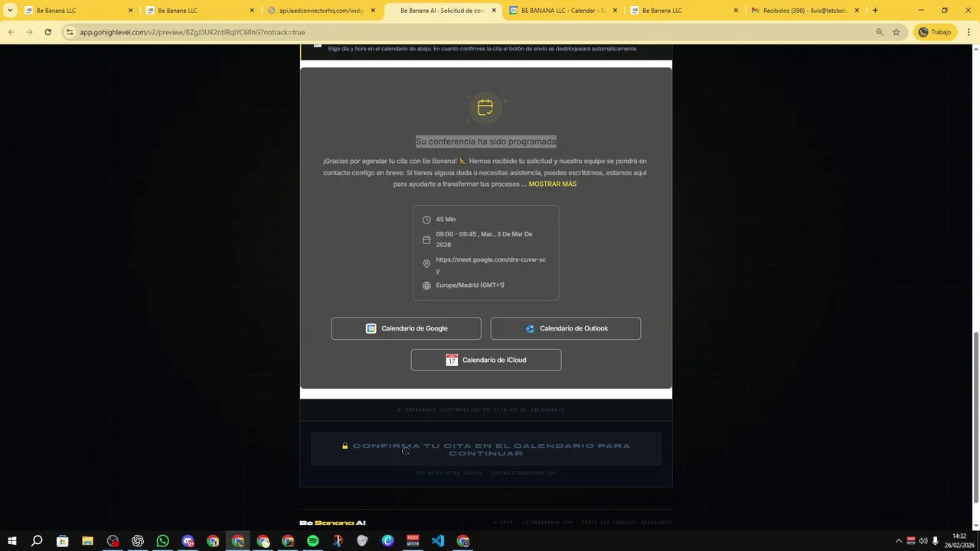Expand the Chrome tab search dropdown
The height and width of the screenshot is (551, 980).
click(10, 11)
